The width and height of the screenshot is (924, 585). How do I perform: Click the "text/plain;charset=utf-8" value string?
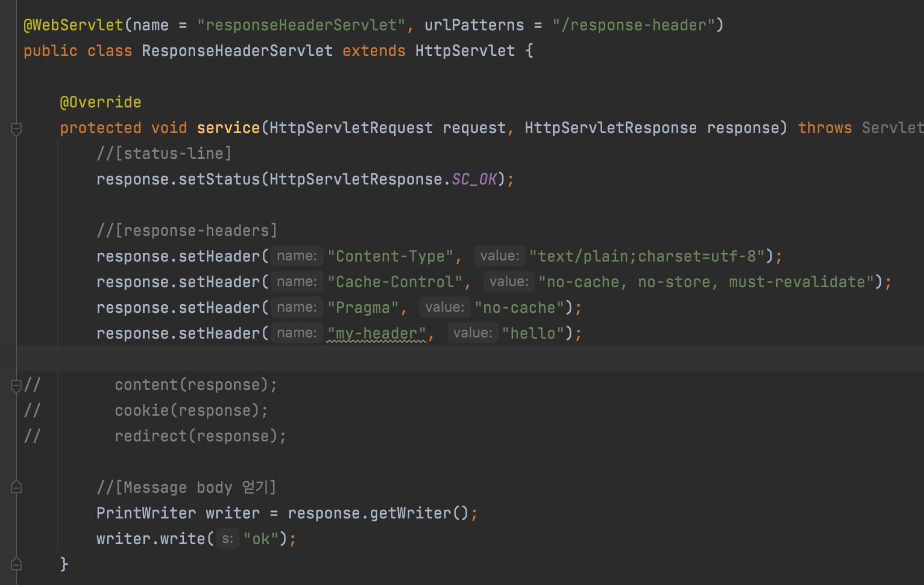coord(647,256)
